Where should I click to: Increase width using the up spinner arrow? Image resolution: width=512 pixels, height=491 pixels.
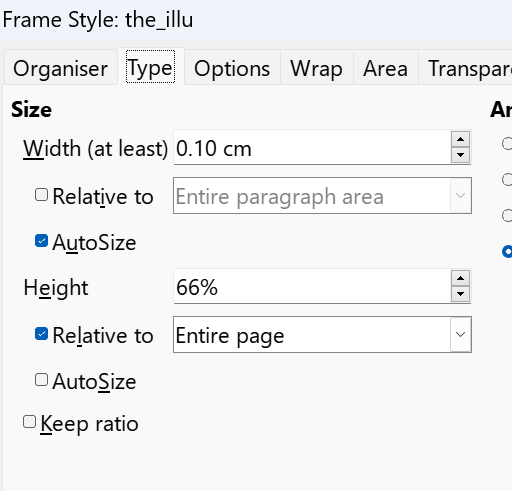coord(460,139)
